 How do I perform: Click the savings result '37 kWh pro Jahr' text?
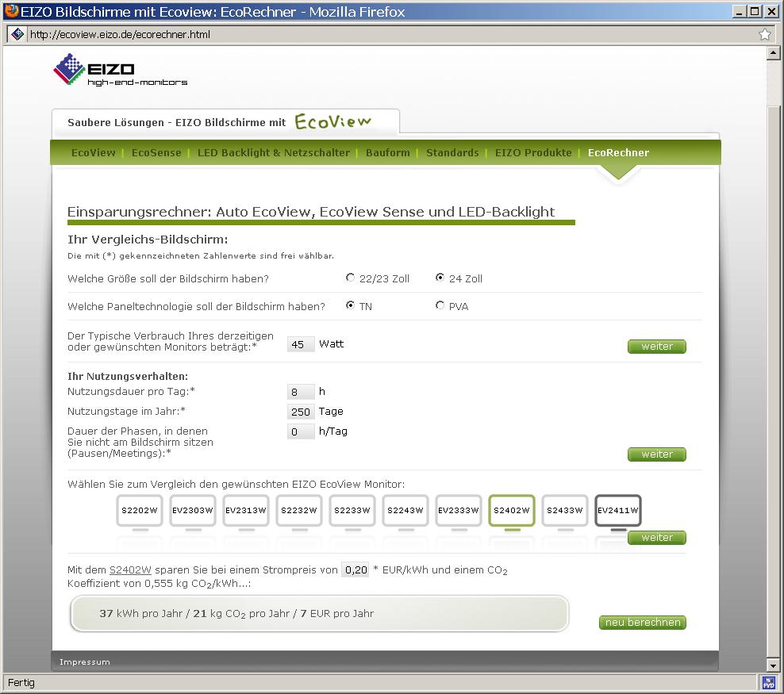click(141, 614)
